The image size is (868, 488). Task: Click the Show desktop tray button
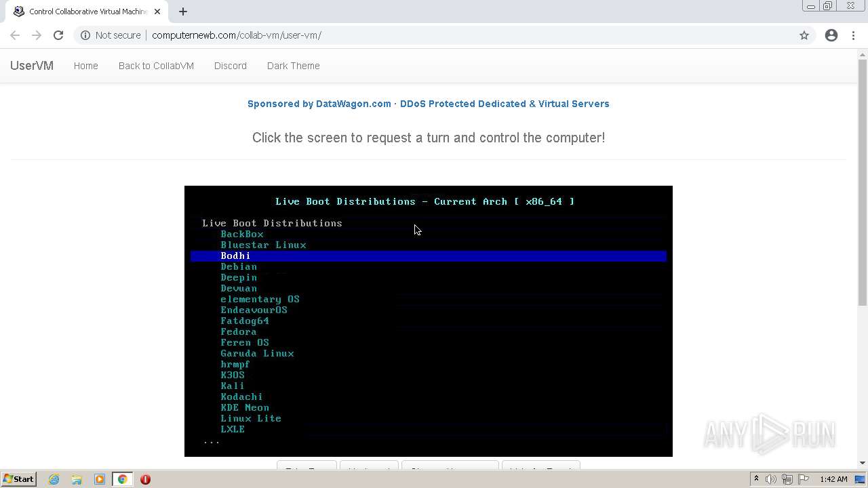861,479
